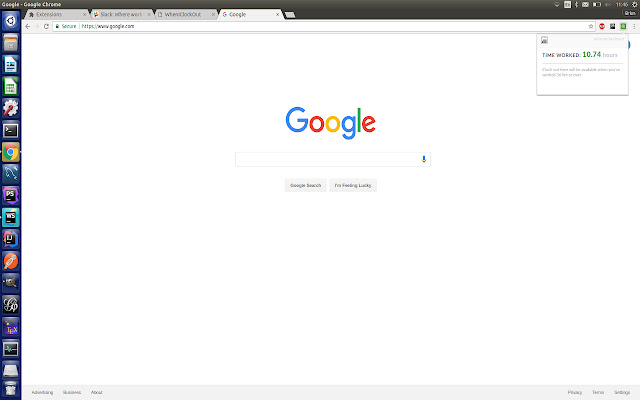The height and width of the screenshot is (400, 640).
Task: Close the Extensions tab
Action: click(84, 14)
